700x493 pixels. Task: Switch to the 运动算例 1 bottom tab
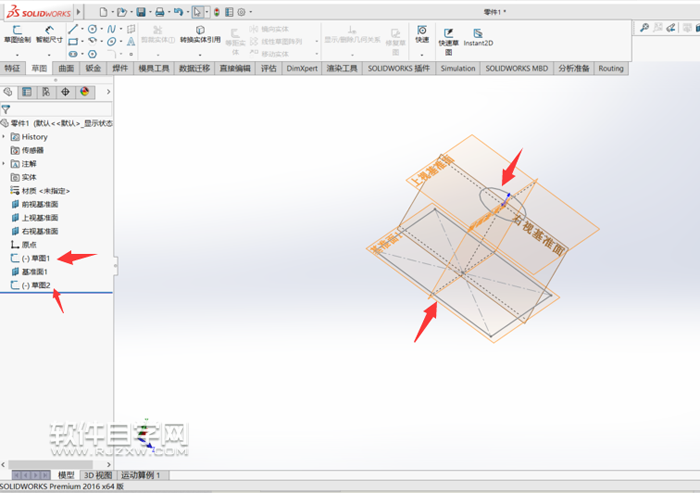(140, 475)
